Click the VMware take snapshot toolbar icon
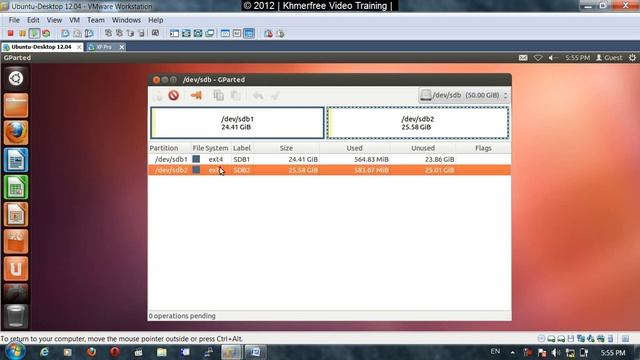Image resolution: width=640 pixels, height=360 pixels. pyautogui.click(x=65, y=33)
